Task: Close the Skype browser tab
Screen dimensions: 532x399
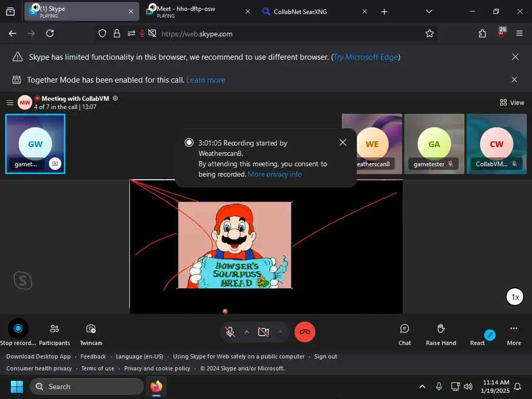Action: coord(131,11)
